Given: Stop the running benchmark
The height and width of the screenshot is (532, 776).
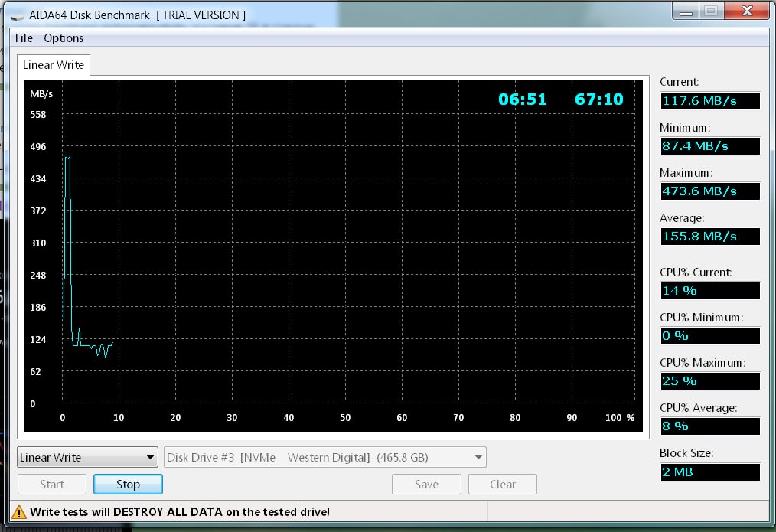Looking at the screenshot, I should coord(128,484).
